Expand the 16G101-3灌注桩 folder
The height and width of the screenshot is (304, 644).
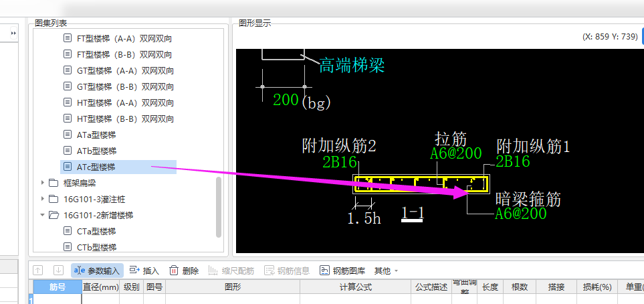point(42,199)
